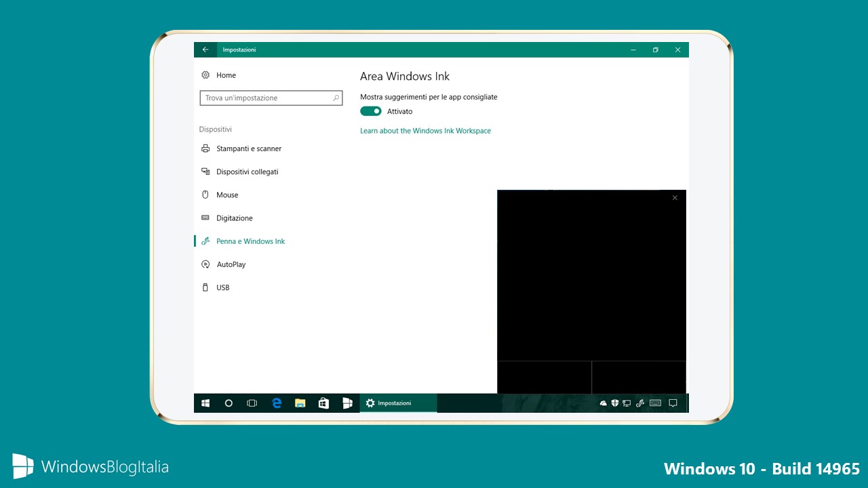Minimize the Impostazioni window
This screenshot has width=868, height=488.
point(633,49)
